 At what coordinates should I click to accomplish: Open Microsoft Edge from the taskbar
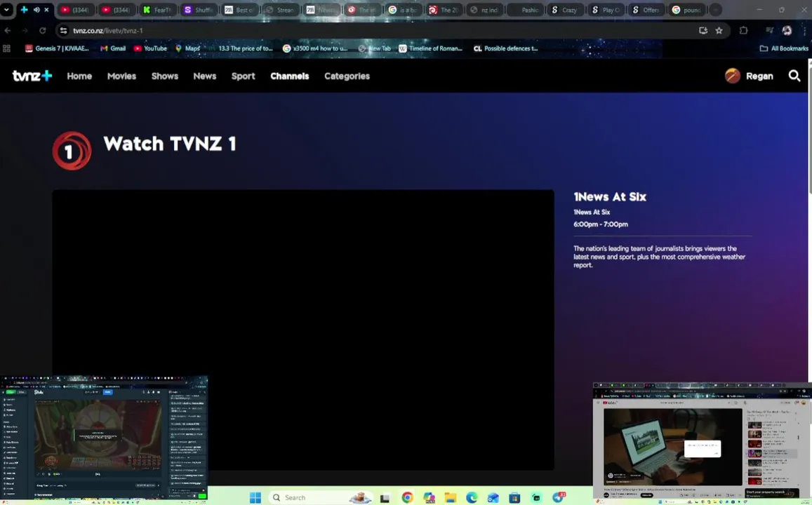pos(472,498)
